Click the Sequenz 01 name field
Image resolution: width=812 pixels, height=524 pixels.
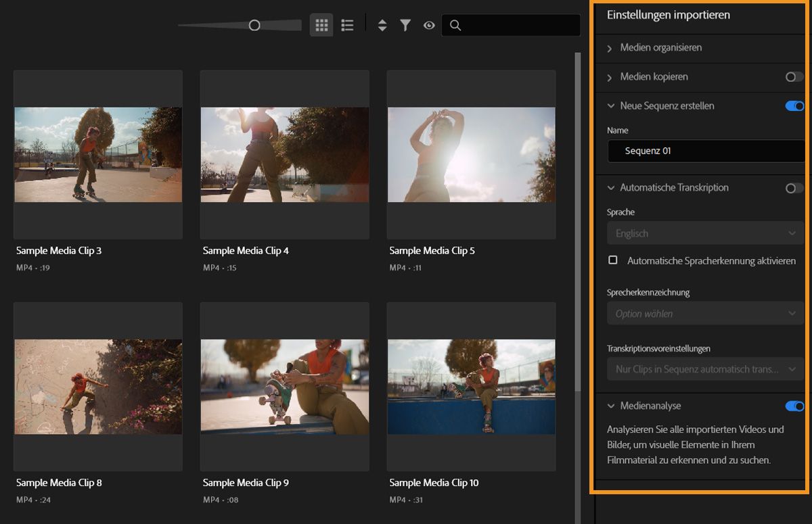click(x=705, y=151)
